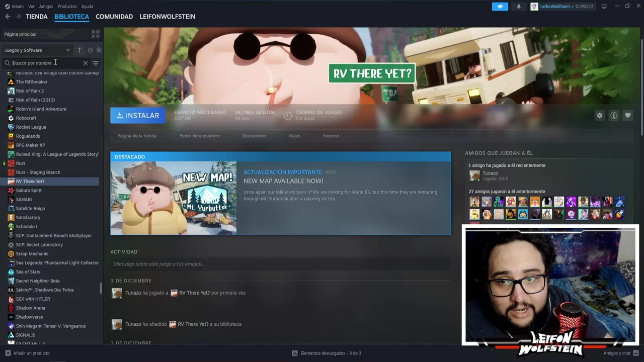
Task: Click the game list scrollbar
Action: tap(101, 289)
